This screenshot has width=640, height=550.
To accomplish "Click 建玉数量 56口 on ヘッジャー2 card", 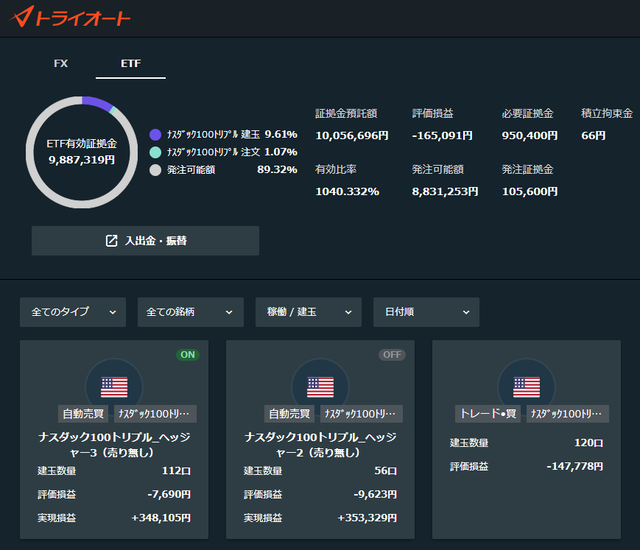I will [320, 471].
